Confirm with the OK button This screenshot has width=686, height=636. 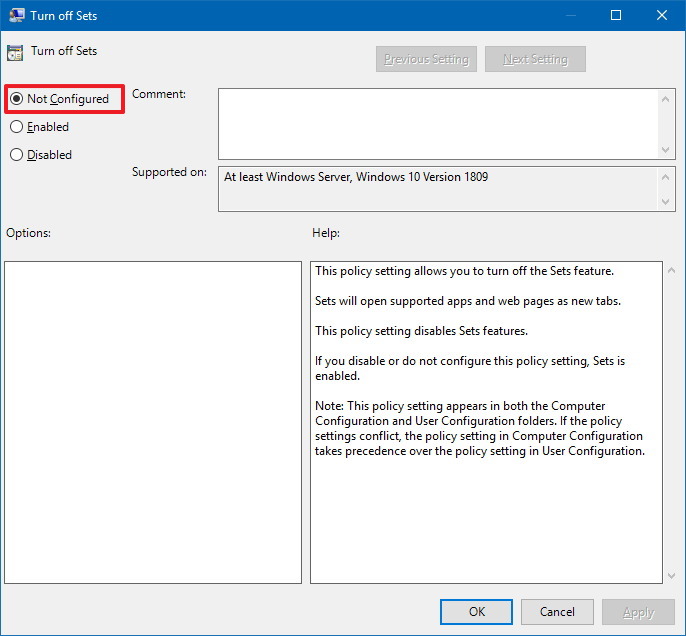tap(476, 612)
